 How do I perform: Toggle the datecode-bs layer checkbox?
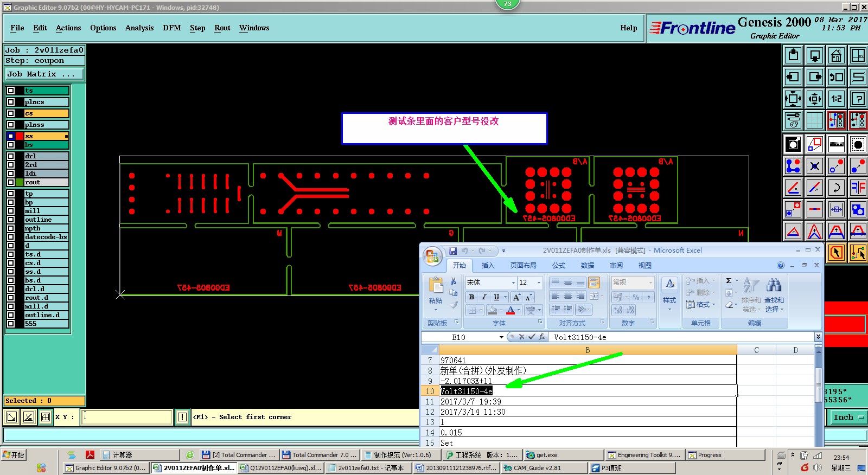11,237
